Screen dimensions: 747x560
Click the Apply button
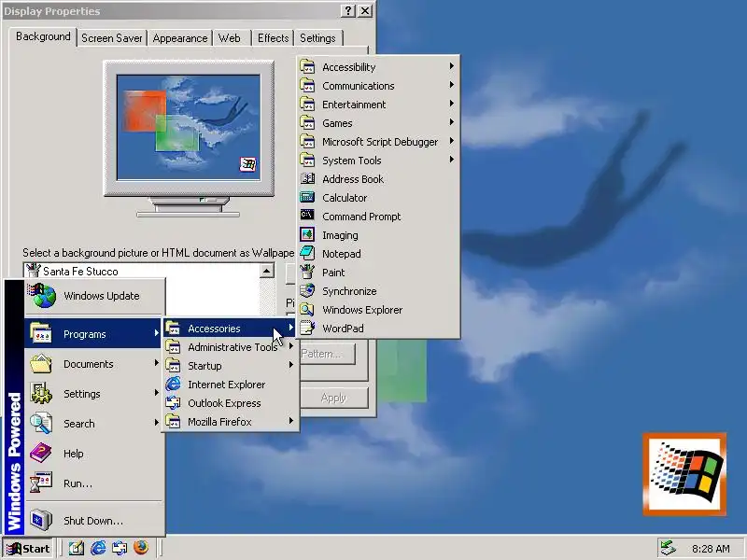pos(333,398)
